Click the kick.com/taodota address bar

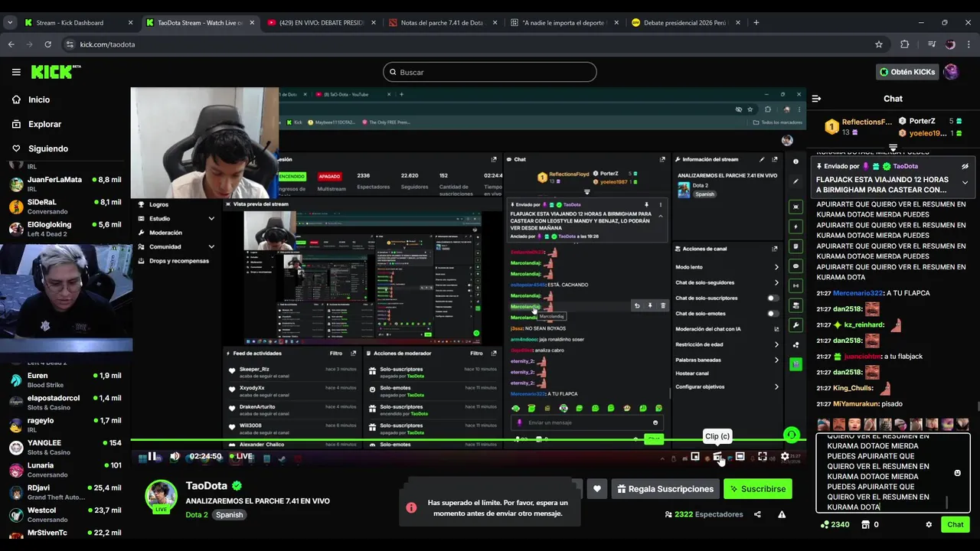[475, 44]
